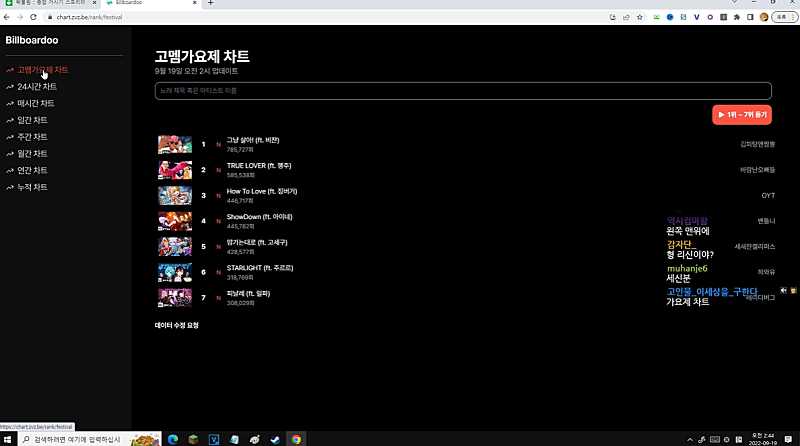Click thumbnail of rank 7 song

tap(175, 298)
